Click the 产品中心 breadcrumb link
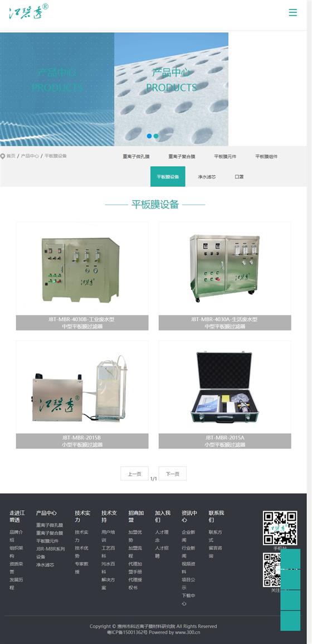Screen dimensions: 312x644 tap(30, 156)
